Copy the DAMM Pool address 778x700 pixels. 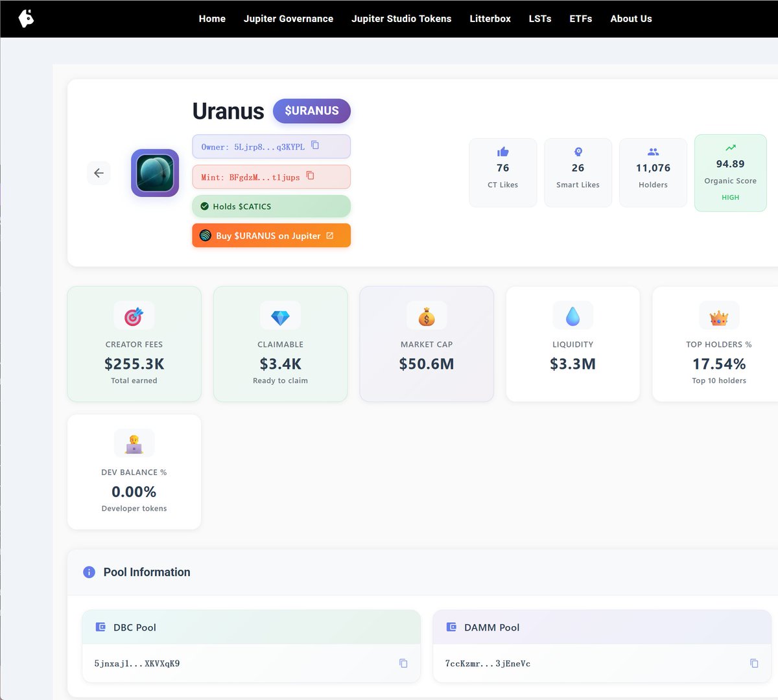pyautogui.click(x=754, y=663)
